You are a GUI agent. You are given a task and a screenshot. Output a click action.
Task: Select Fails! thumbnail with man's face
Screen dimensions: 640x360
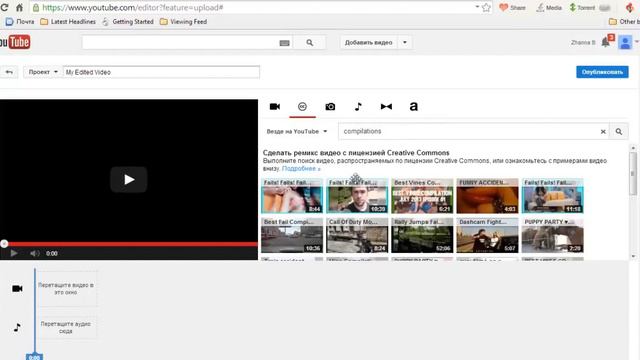click(x=357, y=196)
